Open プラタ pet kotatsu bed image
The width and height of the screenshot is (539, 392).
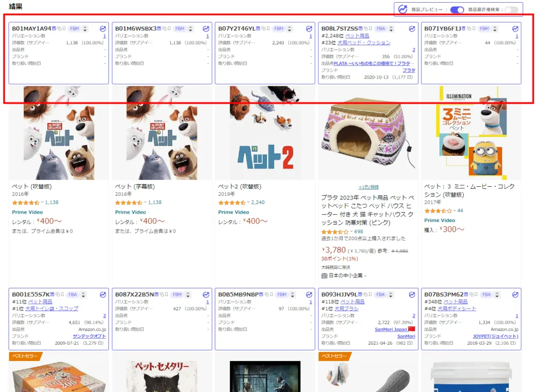point(368,133)
